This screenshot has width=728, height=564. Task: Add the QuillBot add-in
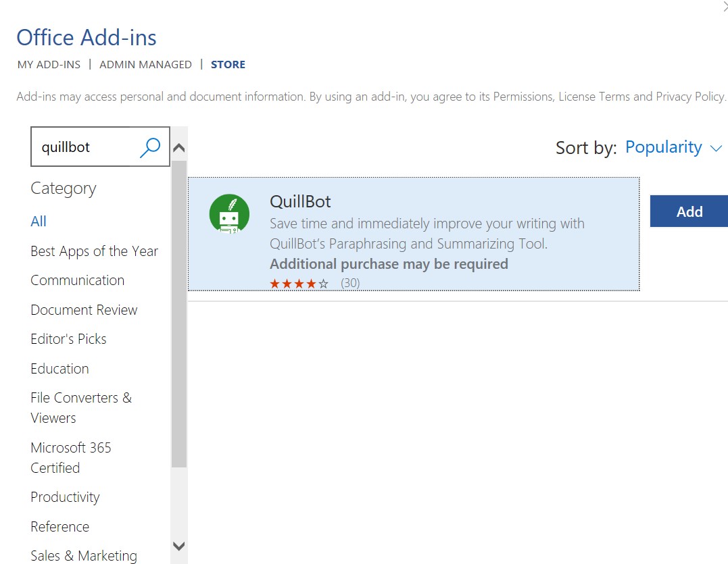[689, 211]
